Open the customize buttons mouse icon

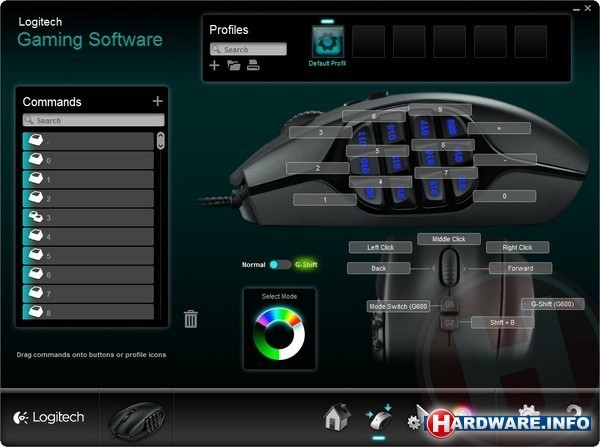click(379, 418)
